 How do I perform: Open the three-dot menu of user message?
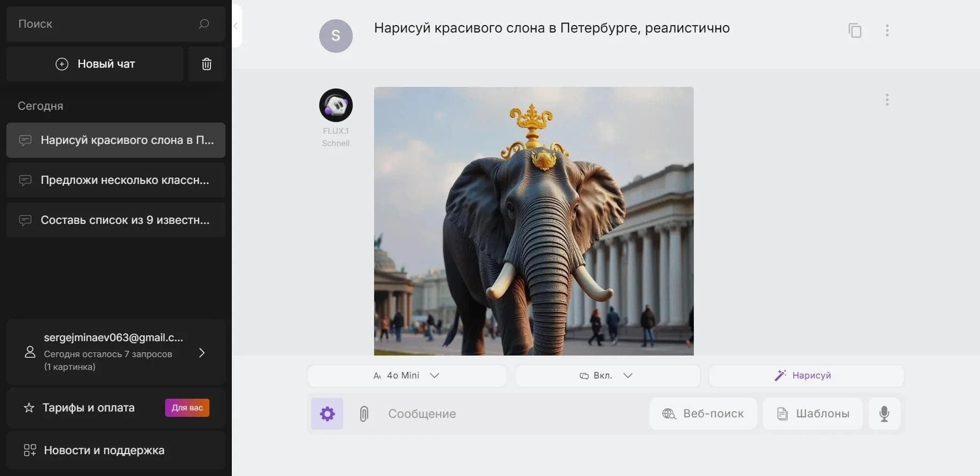tap(887, 30)
